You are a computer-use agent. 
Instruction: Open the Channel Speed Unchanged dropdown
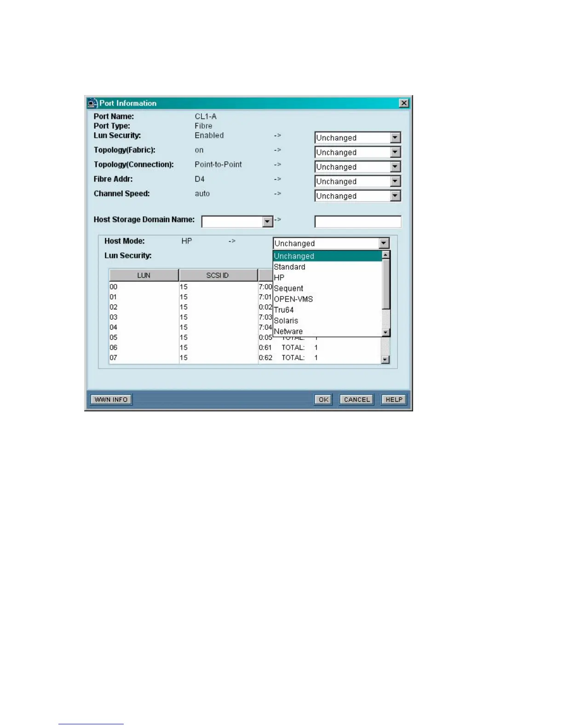pos(396,196)
